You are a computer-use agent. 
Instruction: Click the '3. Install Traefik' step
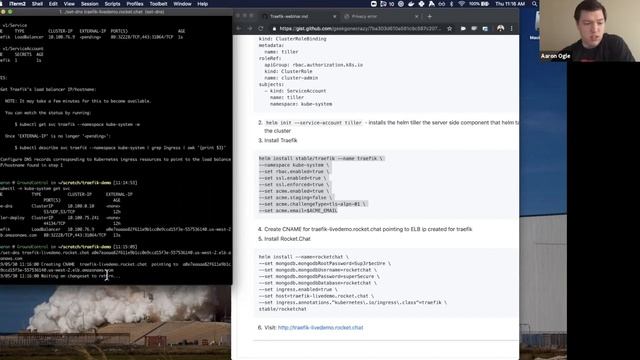pos(278,140)
